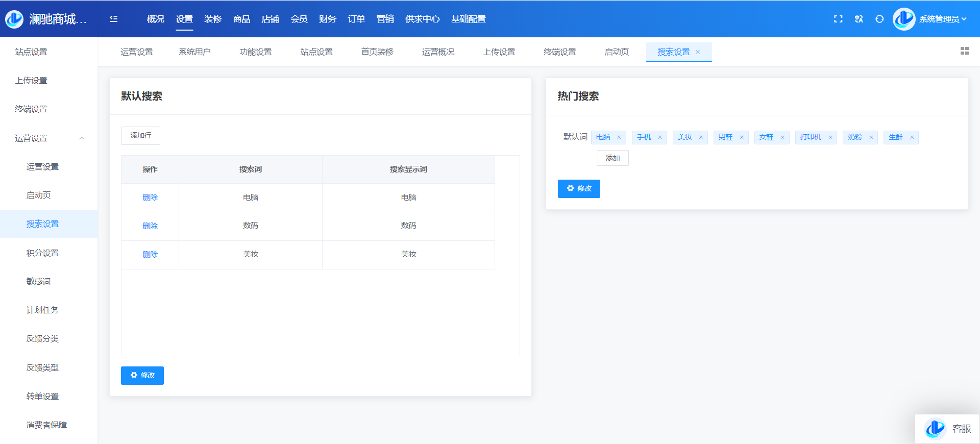Remove the 电脑 hot search tag
Screen dimensions: 980x444
pyautogui.click(x=619, y=137)
